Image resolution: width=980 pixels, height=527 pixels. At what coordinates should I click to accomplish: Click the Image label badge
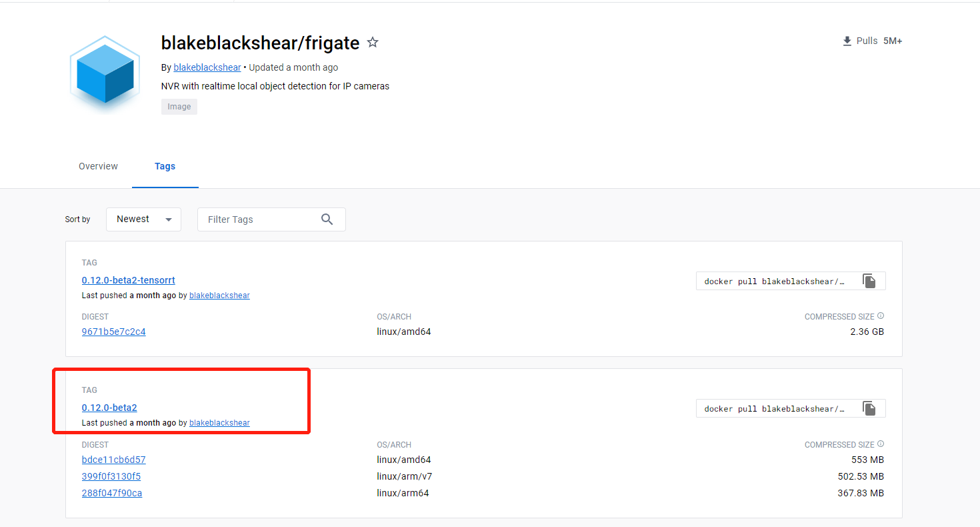point(179,106)
